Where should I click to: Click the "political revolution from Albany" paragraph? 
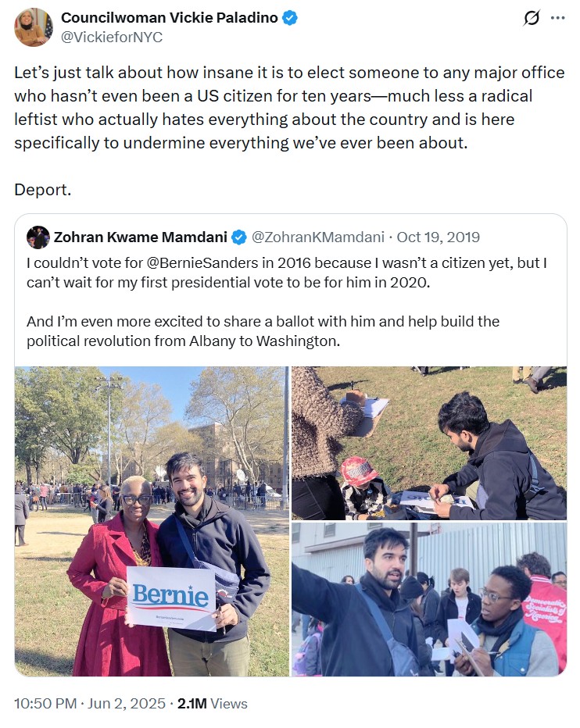pyautogui.click(x=263, y=331)
